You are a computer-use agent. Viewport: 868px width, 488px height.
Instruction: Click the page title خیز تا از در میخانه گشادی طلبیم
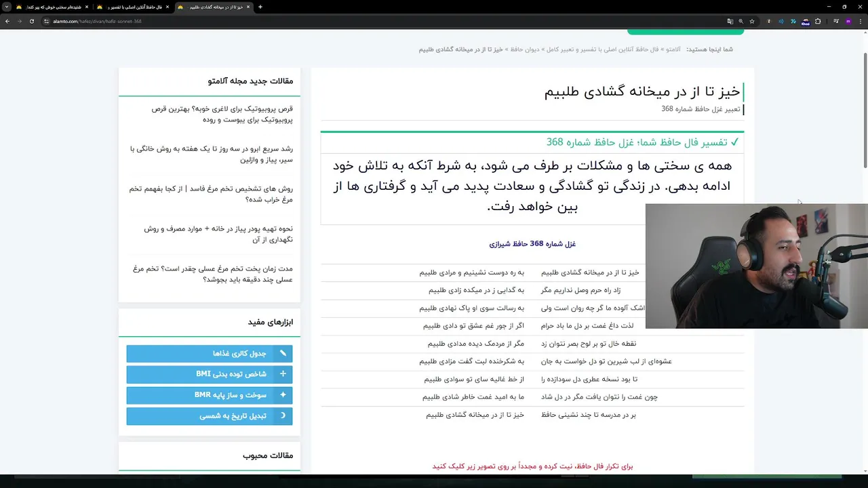tap(642, 91)
